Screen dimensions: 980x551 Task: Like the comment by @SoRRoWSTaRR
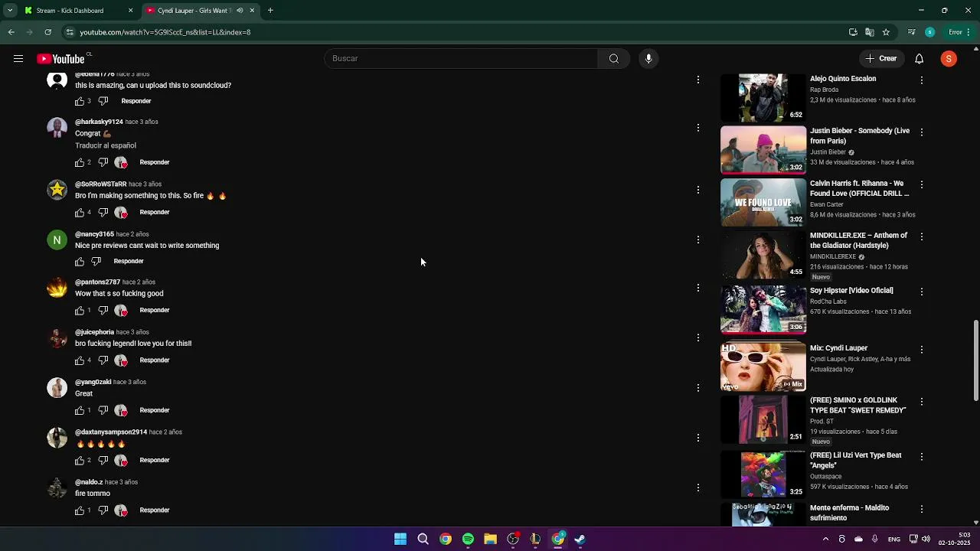(80, 212)
